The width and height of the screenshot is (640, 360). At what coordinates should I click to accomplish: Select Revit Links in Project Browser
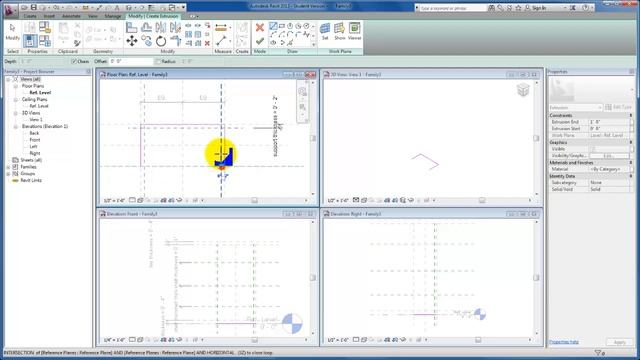pos(31,180)
